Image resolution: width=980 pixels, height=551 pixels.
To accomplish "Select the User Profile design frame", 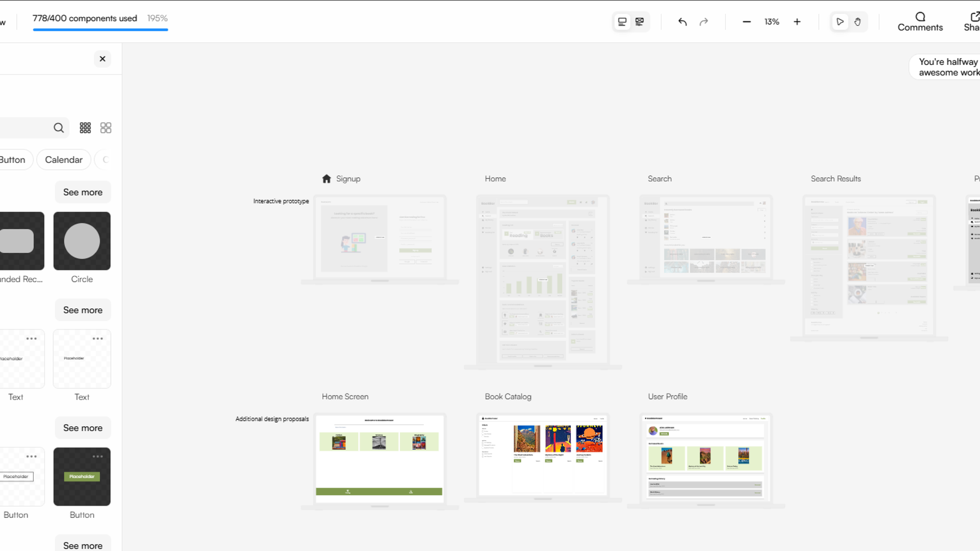I will (706, 460).
